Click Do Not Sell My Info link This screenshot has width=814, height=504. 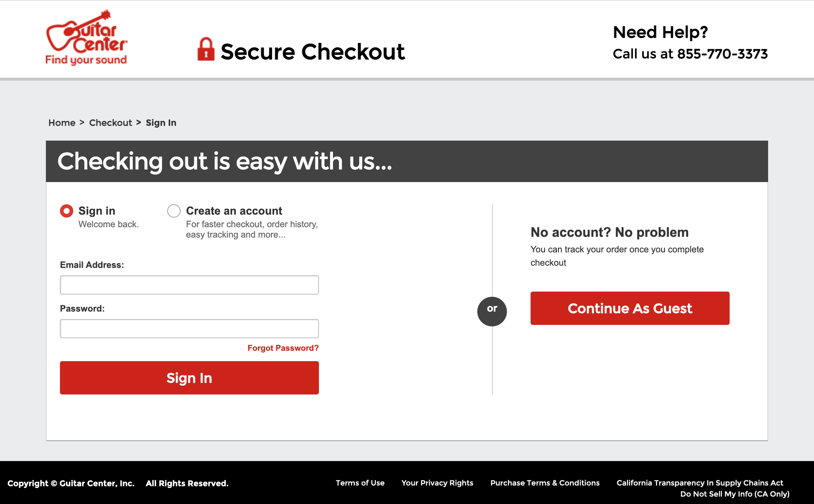tap(735, 494)
